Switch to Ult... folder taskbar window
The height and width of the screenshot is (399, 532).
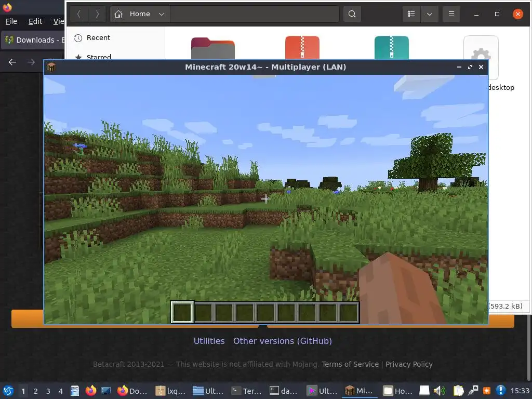click(x=208, y=391)
